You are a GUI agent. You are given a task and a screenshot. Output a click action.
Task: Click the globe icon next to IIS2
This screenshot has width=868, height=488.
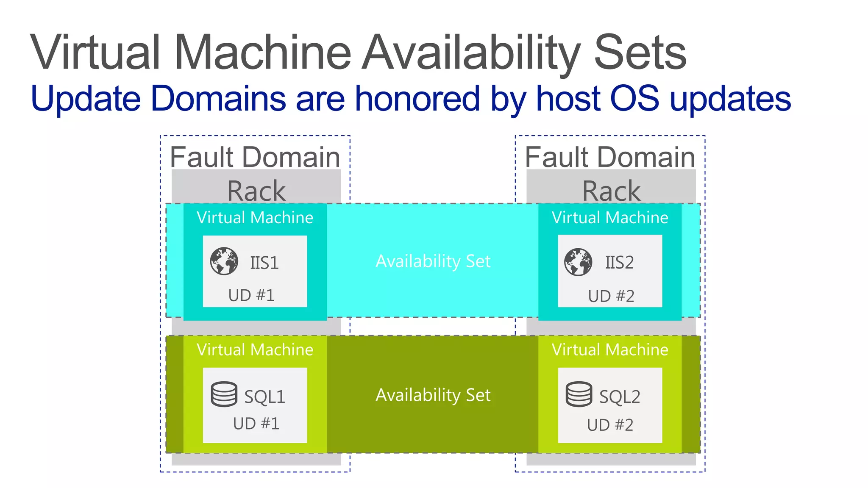pos(578,262)
